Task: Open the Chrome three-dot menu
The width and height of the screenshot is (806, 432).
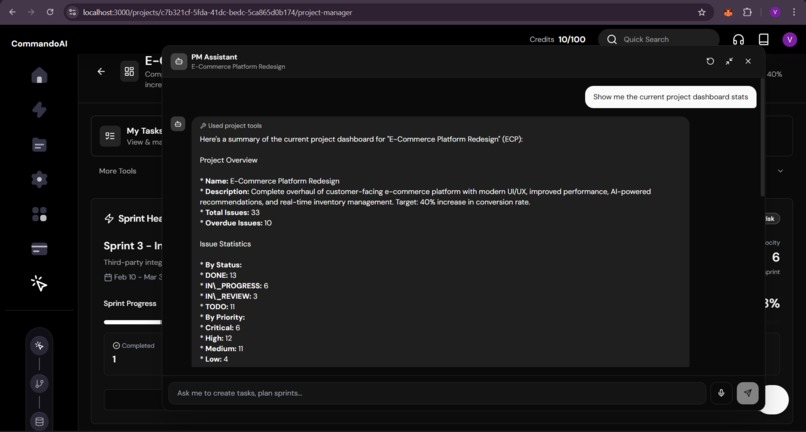Action: click(x=794, y=12)
